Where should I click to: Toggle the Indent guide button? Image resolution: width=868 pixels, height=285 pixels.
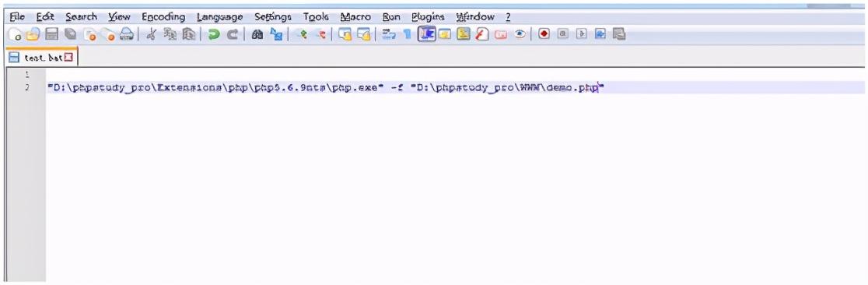coord(425,34)
